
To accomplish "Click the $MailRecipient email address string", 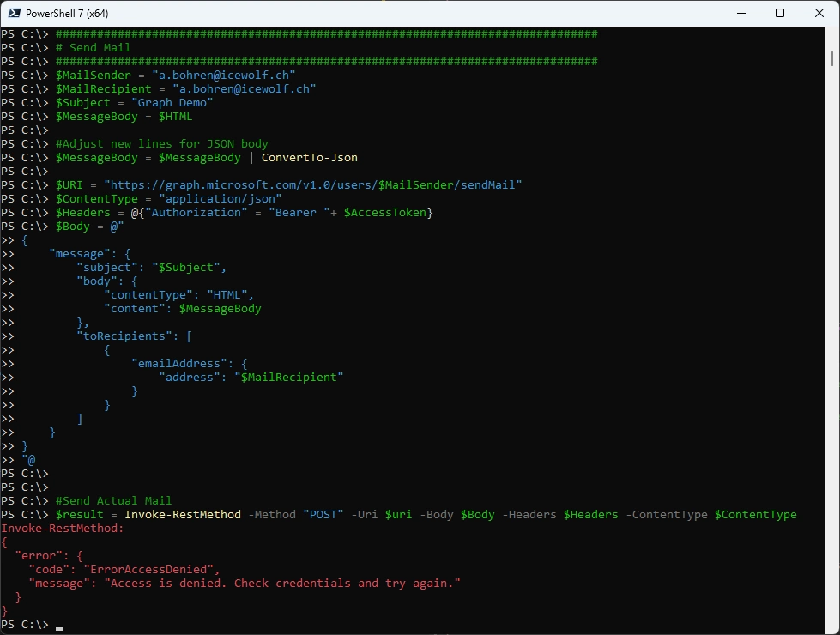I will (x=244, y=88).
